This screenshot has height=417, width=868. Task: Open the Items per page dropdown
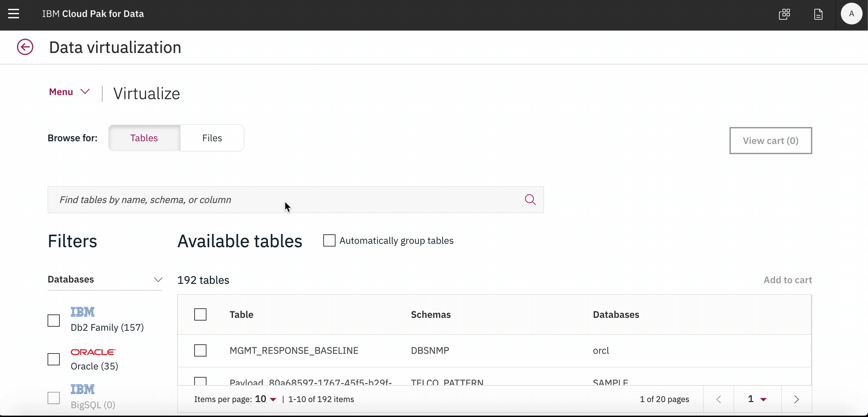coord(266,399)
